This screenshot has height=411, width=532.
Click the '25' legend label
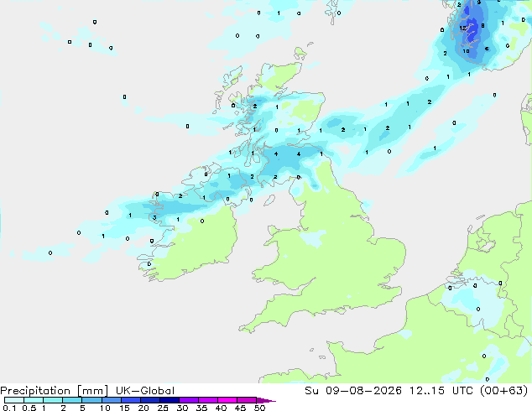point(163,408)
